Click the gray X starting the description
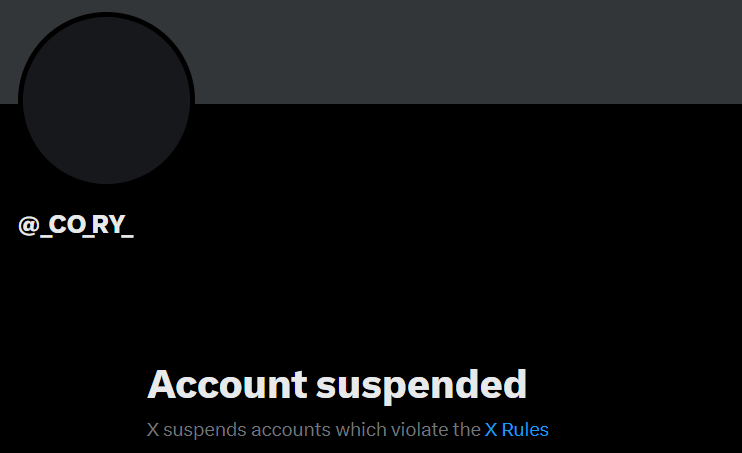Viewport: 742px width, 453px height. (x=152, y=430)
